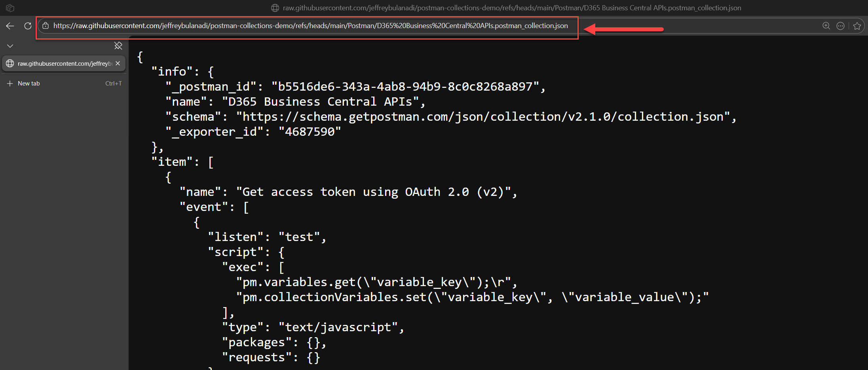Screen dimensions: 868x370
Task: Navigate back using the back arrow
Action: (9, 26)
